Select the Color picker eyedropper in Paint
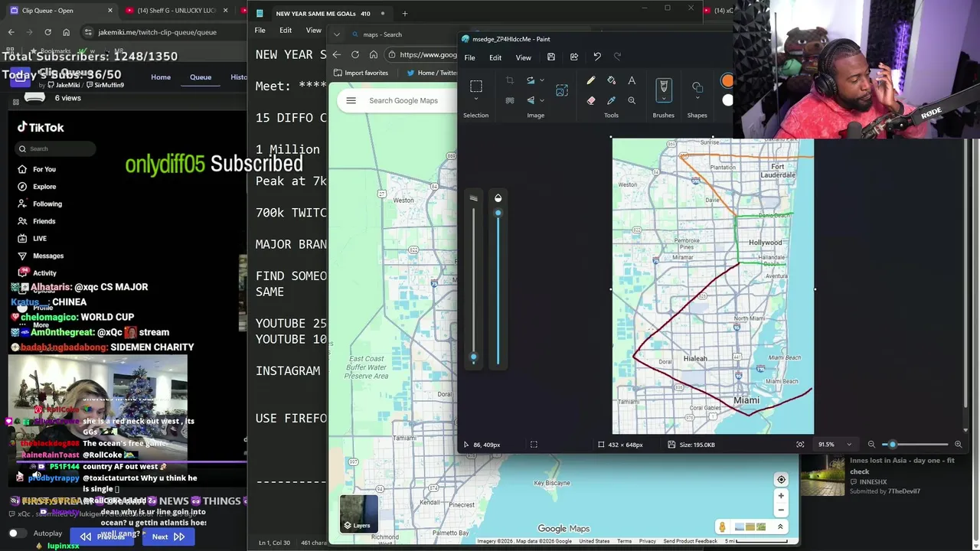980x551 pixels. tap(611, 100)
